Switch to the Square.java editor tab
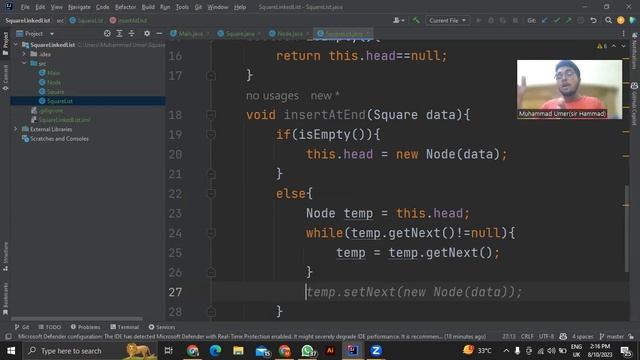 239,33
